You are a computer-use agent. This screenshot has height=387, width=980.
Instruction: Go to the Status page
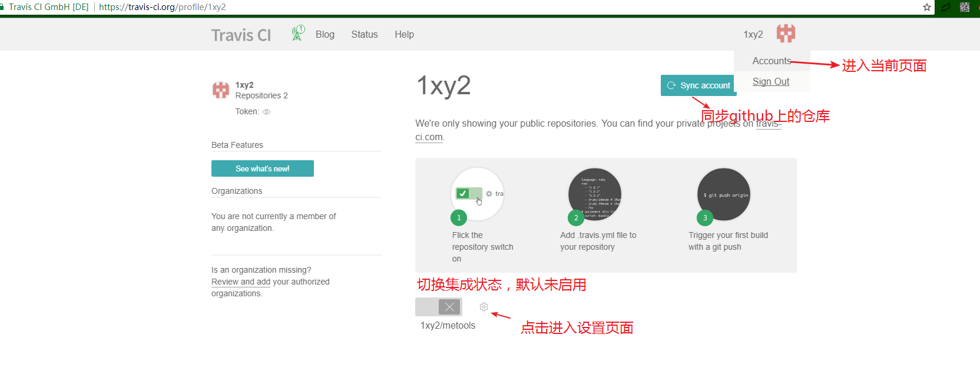click(x=364, y=35)
